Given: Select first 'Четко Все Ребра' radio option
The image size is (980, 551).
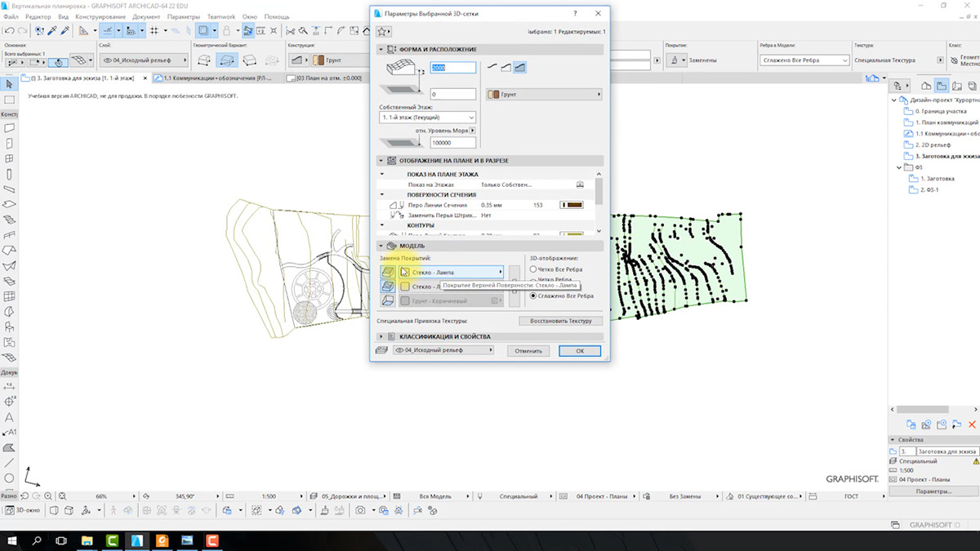Looking at the screenshot, I should (533, 269).
